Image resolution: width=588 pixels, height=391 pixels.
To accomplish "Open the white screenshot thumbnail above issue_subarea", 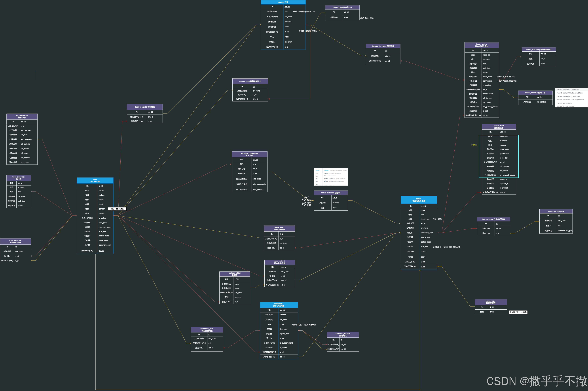I will 330,177.
